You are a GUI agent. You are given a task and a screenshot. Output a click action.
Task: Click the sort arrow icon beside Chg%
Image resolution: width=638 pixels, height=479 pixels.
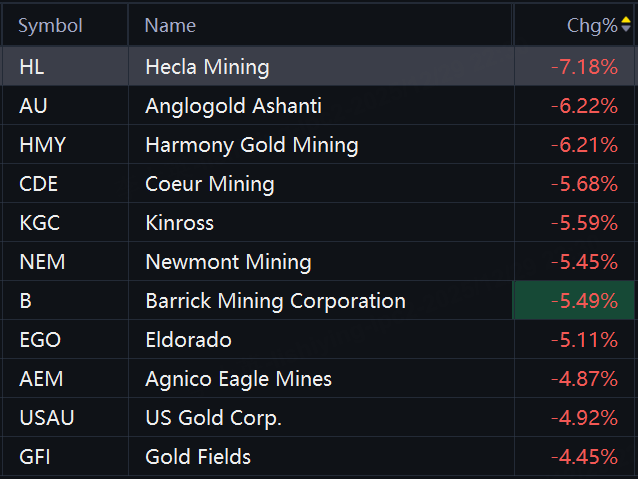click(626, 25)
